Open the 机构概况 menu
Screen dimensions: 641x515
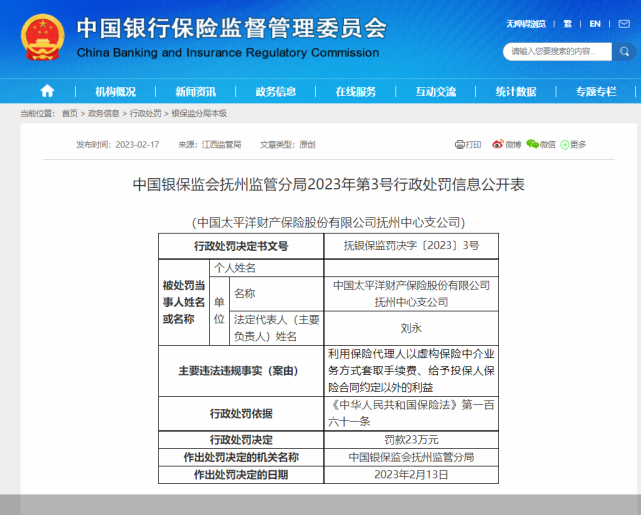click(x=115, y=91)
